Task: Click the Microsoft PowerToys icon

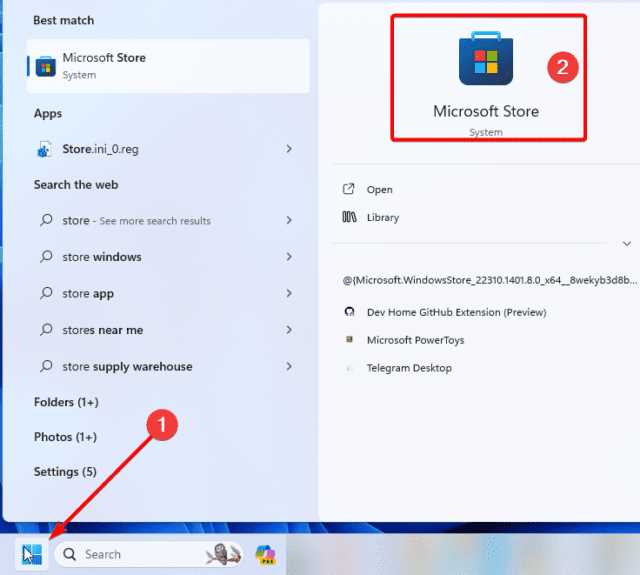Action: pos(349,339)
